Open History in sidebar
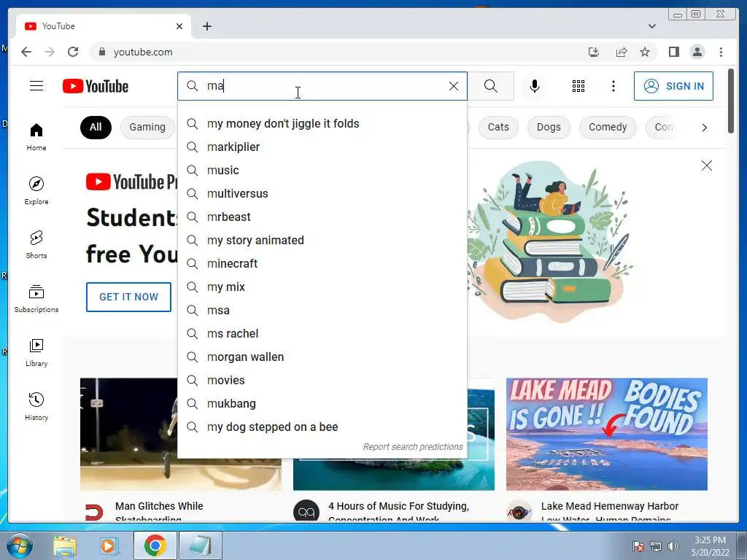The width and height of the screenshot is (747, 560). (36, 406)
